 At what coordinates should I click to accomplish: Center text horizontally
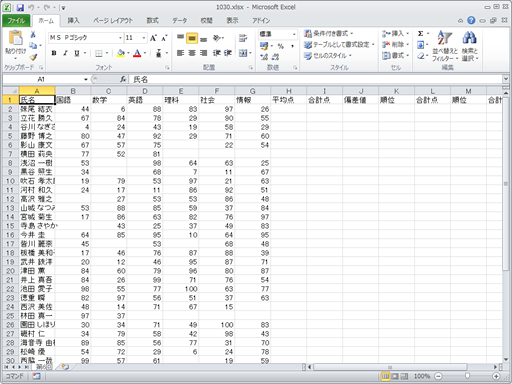tap(192, 53)
